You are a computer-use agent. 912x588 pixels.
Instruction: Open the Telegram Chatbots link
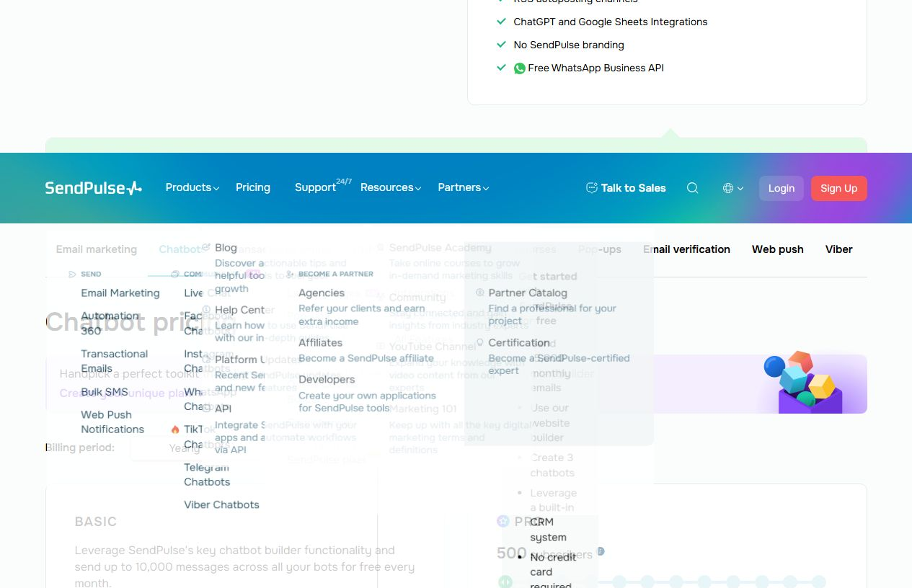click(207, 474)
